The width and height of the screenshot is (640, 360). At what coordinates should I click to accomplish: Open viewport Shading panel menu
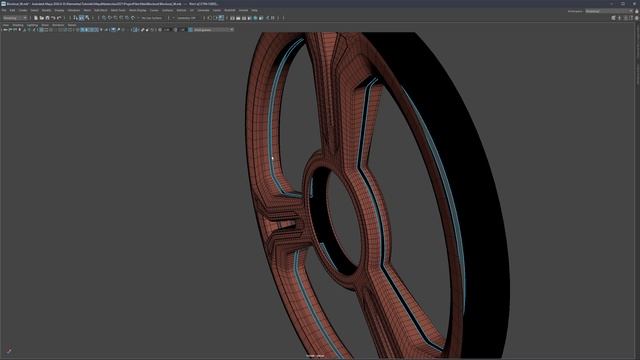click(x=18, y=25)
